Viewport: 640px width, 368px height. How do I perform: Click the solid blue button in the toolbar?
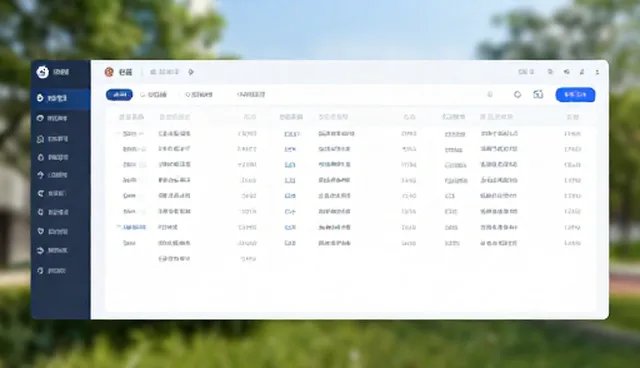pos(575,95)
